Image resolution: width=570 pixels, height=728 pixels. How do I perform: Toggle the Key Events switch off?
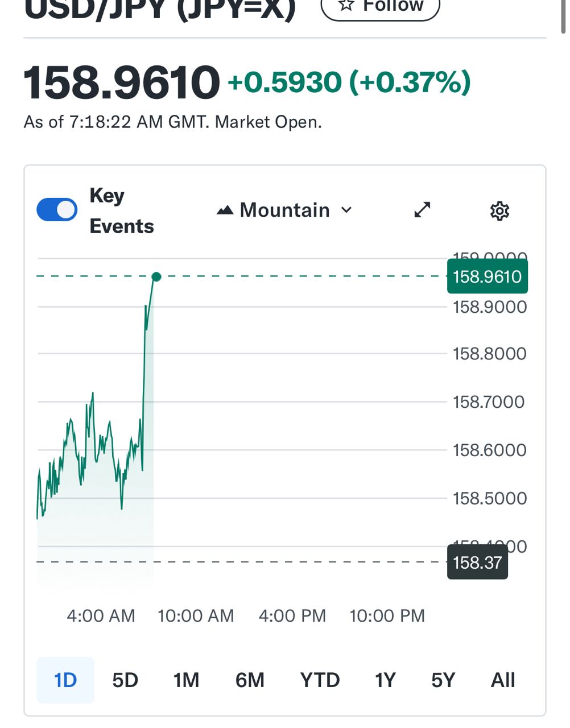click(57, 210)
